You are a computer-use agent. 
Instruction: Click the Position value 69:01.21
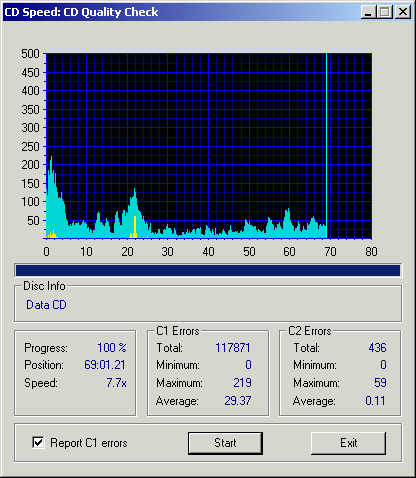coord(105,365)
